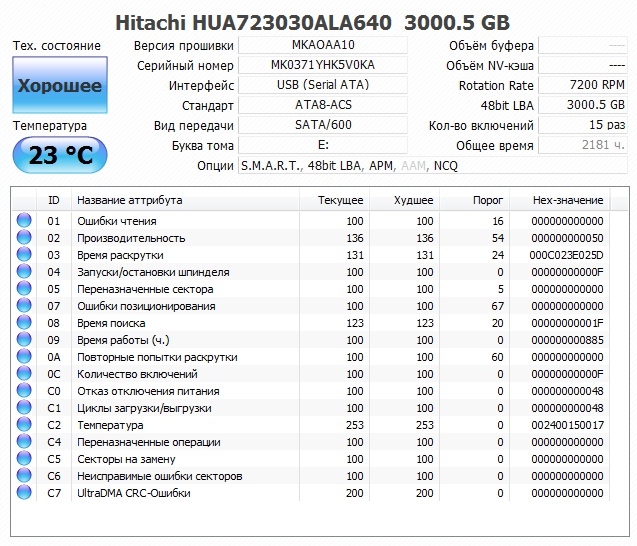Click status orb for Запуски/остановки шпинделя row
Viewport: 637px width, 546px height.
(24, 272)
